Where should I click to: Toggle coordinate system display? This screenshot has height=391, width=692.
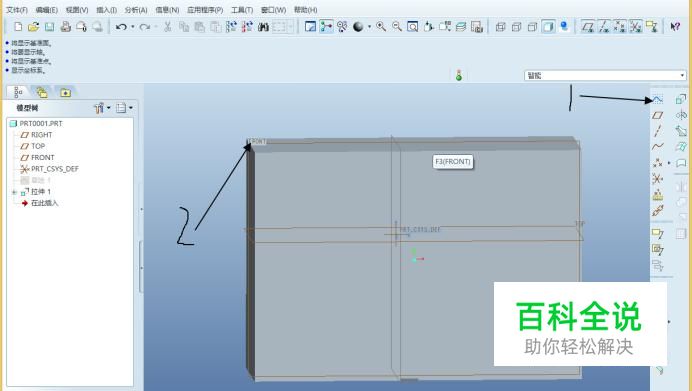point(636,27)
